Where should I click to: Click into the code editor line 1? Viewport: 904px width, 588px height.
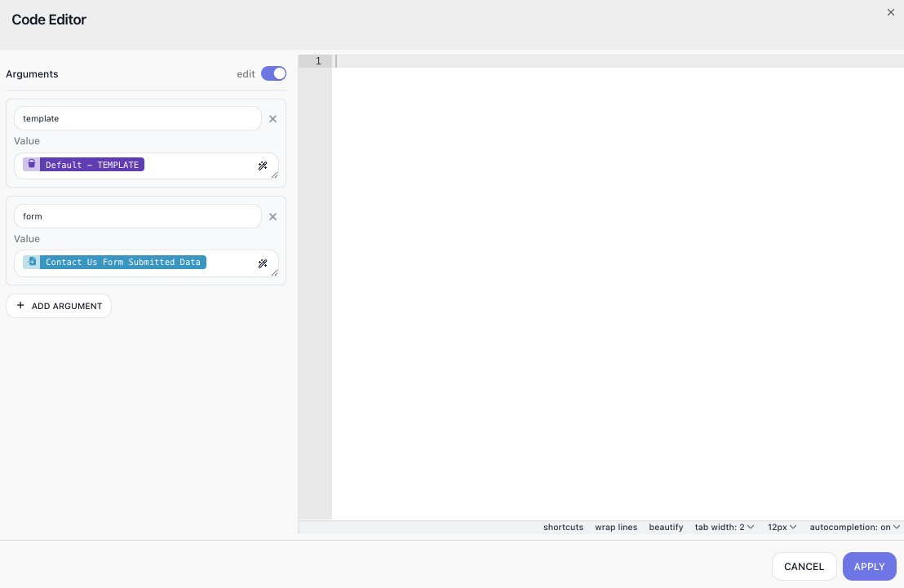[617, 61]
